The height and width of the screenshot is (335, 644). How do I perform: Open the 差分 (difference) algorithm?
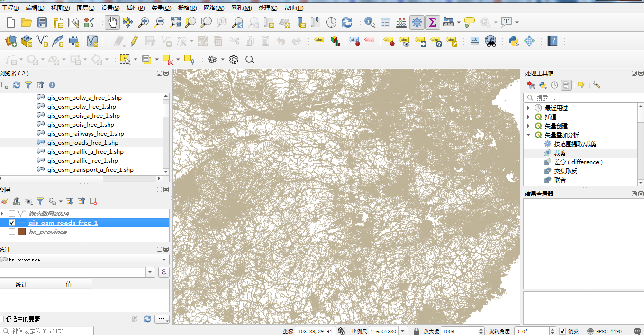click(578, 162)
